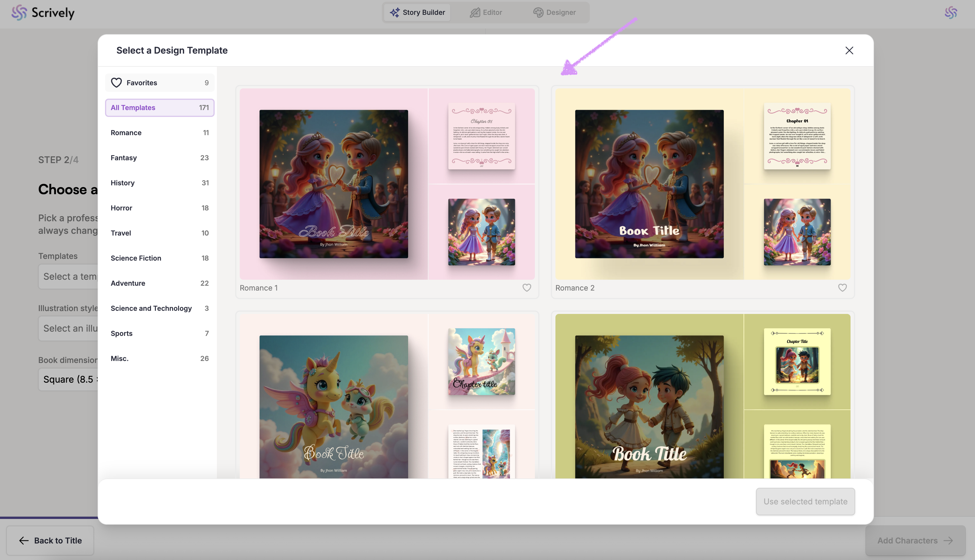This screenshot has height=560, width=975.
Task: Open the profile swirl icon top-right
Action: coord(950,13)
